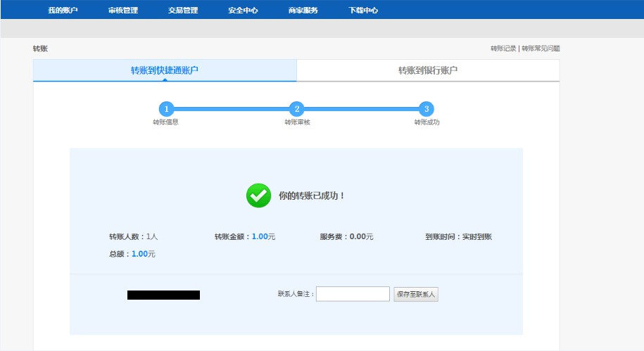Click the 转账成功 step label
This screenshot has height=351, width=644.
[x=427, y=122]
